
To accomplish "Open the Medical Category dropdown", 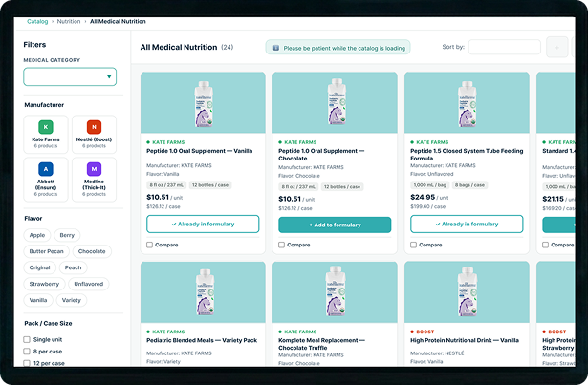I will coord(70,76).
